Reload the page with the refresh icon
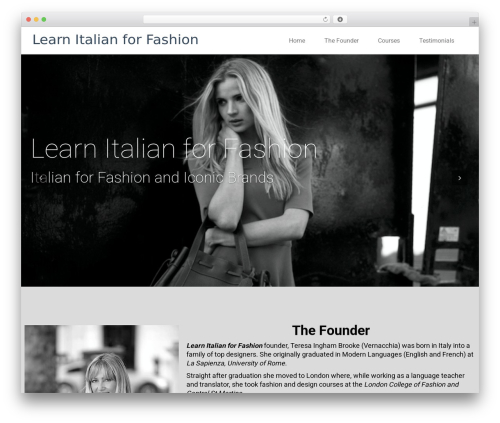500x423 pixels. point(325,19)
